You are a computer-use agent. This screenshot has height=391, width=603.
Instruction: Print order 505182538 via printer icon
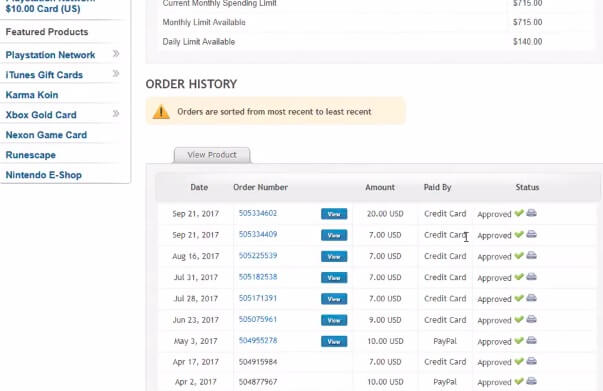[531, 276]
